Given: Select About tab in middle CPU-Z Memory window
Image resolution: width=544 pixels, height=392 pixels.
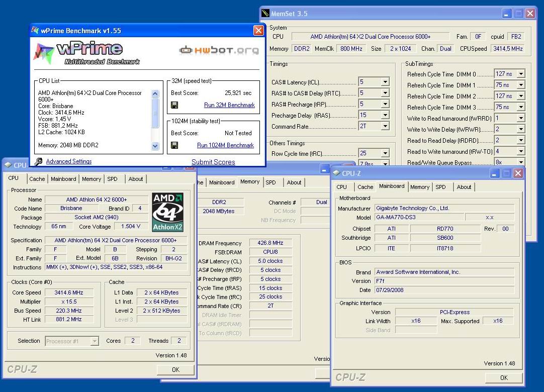Looking at the screenshot, I should [294, 182].
